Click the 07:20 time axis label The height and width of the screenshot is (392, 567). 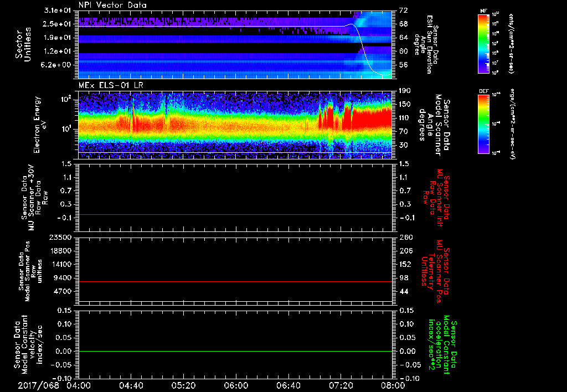pos(341,385)
